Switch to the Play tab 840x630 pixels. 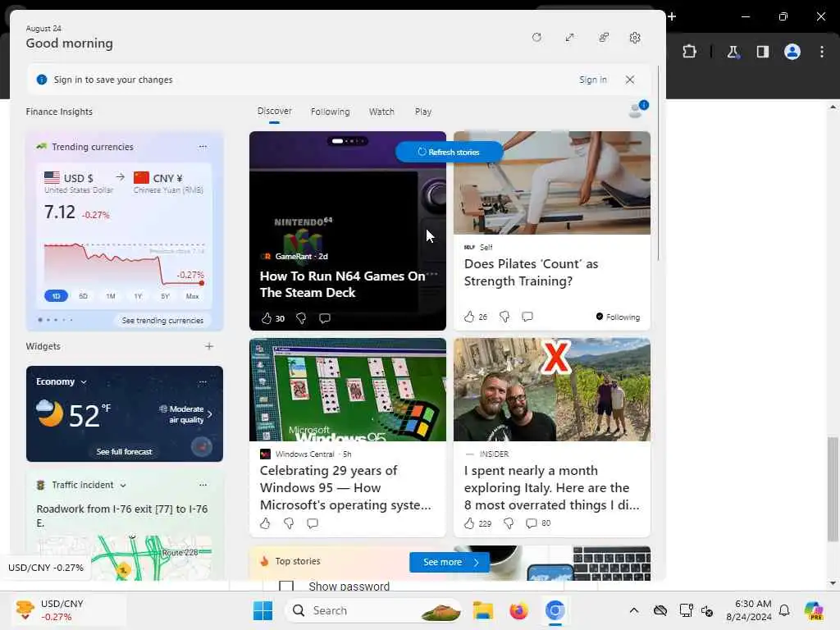point(422,112)
